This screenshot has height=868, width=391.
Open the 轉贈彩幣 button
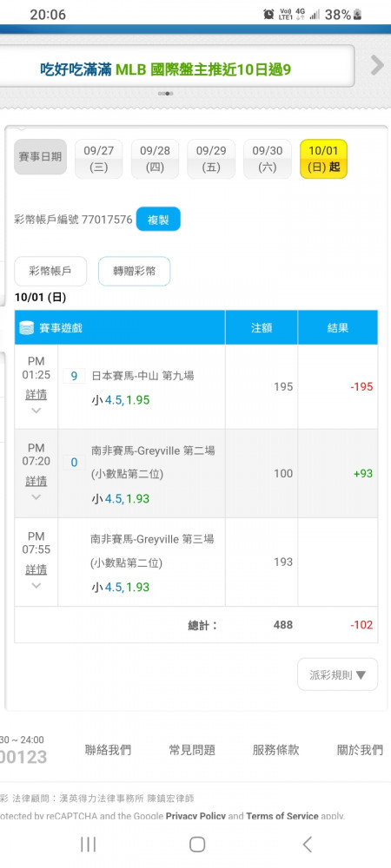coord(134,271)
